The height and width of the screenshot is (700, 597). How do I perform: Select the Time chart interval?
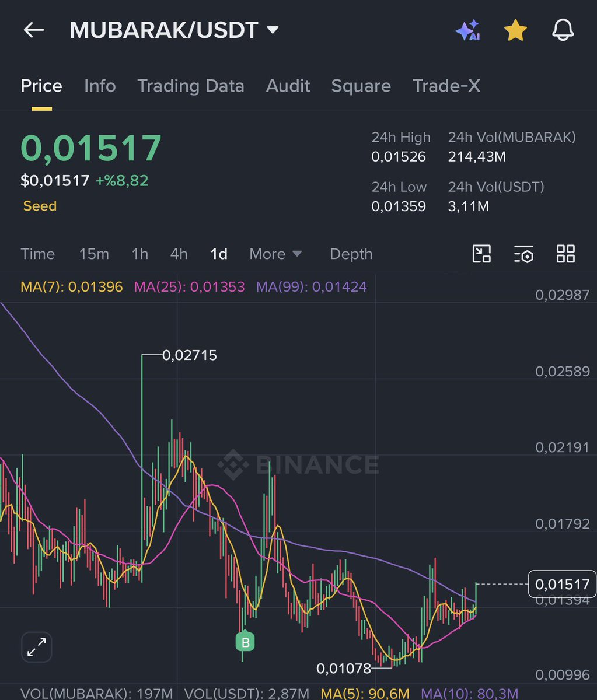(38, 254)
